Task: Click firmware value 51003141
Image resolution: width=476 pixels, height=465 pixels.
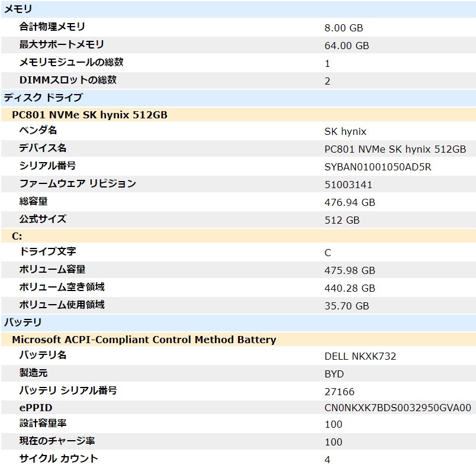Action: (348, 185)
